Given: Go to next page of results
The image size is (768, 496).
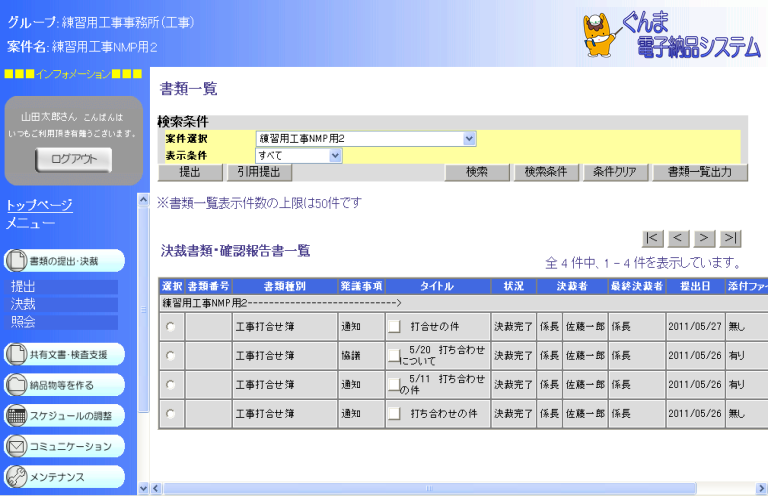Looking at the screenshot, I should pyautogui.click(x=704, y=238).
